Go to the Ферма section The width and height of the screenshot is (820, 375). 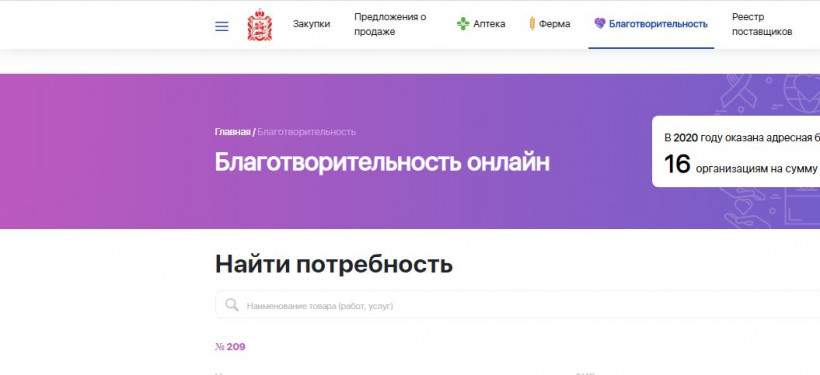pos(554,24)
